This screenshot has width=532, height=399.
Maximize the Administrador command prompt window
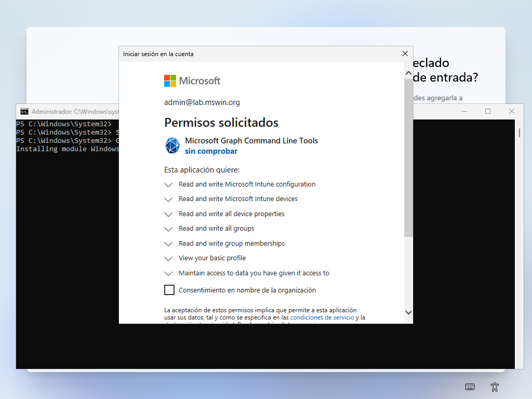tap(488, 111)
